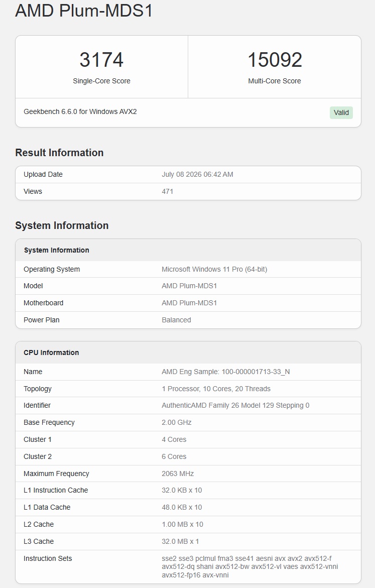This screenshot has height=588, width=375.
Task: Click Geekbench 6.6.0 for Windows AVX2 text
Action: (80, 112)
